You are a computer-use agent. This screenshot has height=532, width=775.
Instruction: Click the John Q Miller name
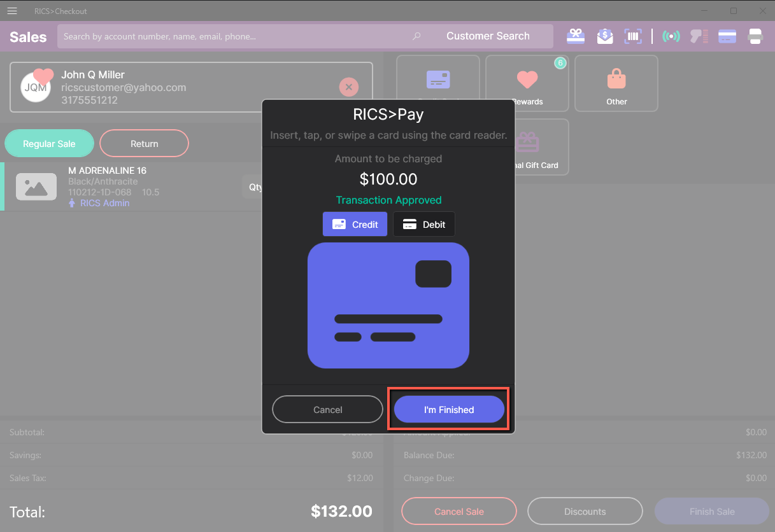pyautogui.click(x=93, y=74)
